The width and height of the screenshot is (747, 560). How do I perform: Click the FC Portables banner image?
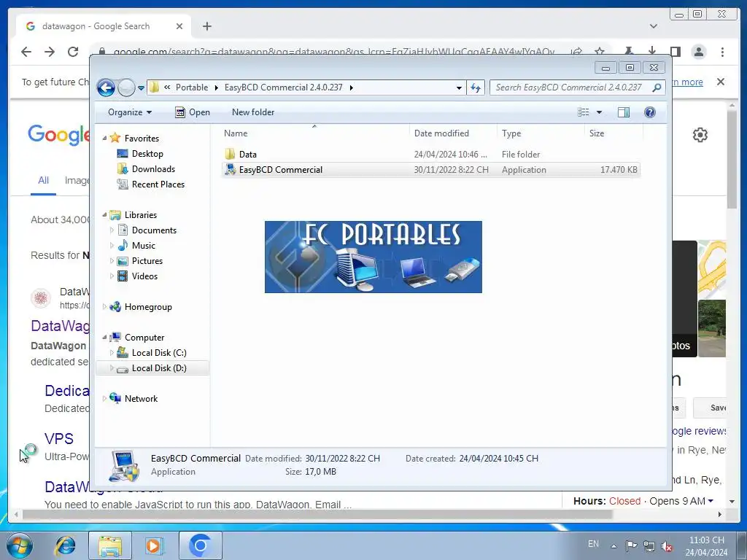point(373,257)
